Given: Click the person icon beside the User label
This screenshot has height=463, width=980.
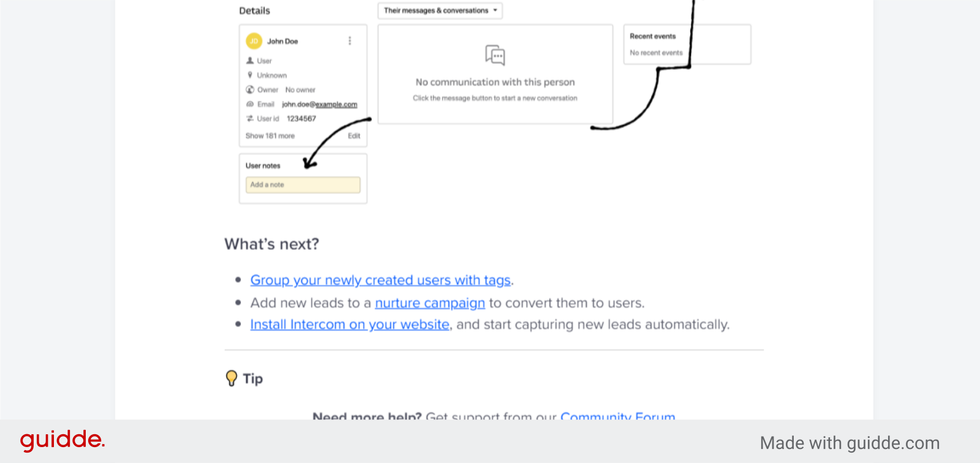Looking at the screenshot, I should (x=250, y=61).
